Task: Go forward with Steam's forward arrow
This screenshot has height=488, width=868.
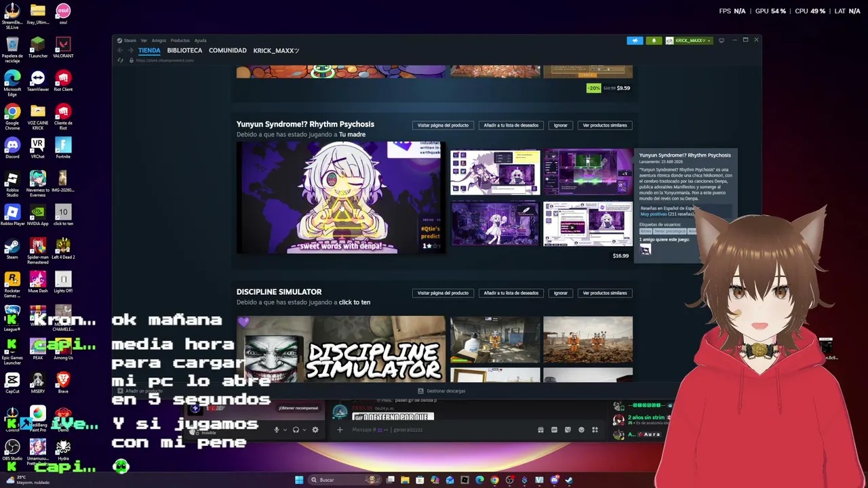Action: point(131,51)
